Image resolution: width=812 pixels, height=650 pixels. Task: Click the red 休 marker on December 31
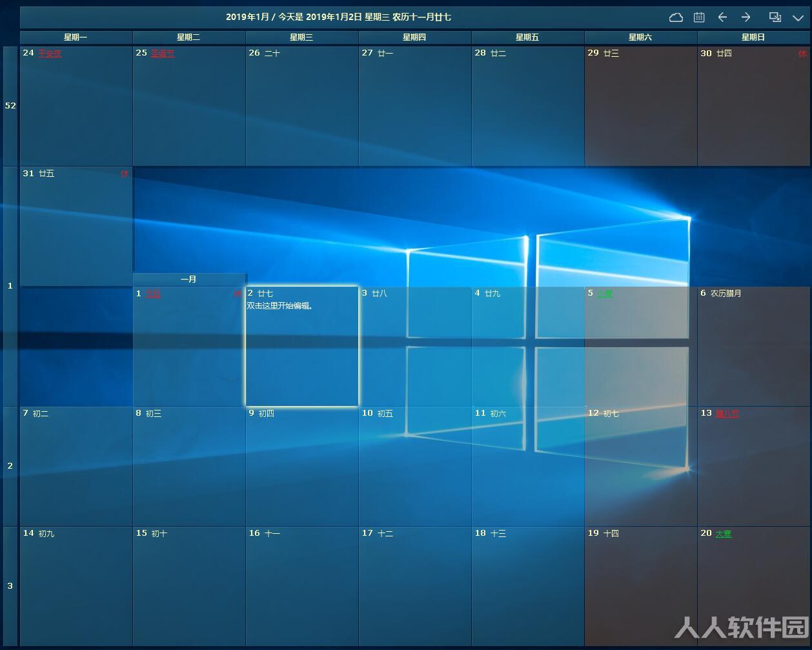tap(125, 174)
